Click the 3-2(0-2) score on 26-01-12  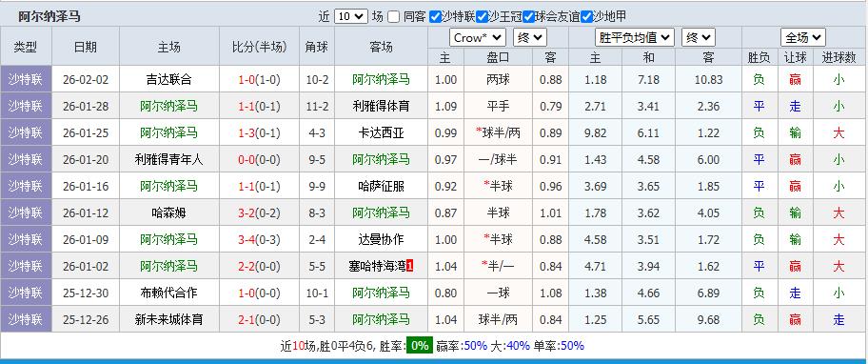[259, 212]
